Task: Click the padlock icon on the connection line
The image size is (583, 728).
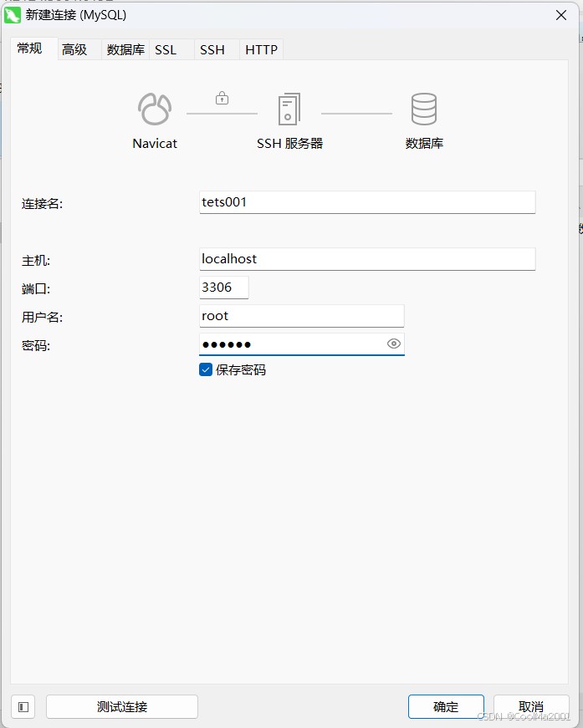Action: click(x=222, y=98)
